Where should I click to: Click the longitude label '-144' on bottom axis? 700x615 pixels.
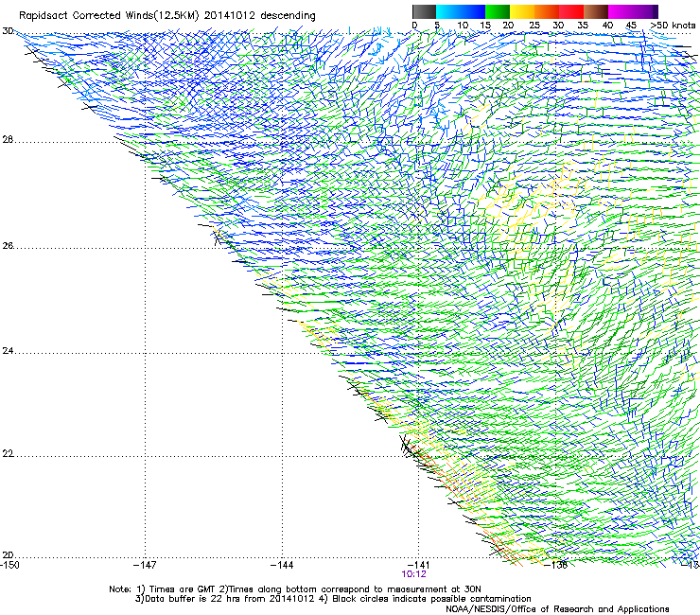282,565
